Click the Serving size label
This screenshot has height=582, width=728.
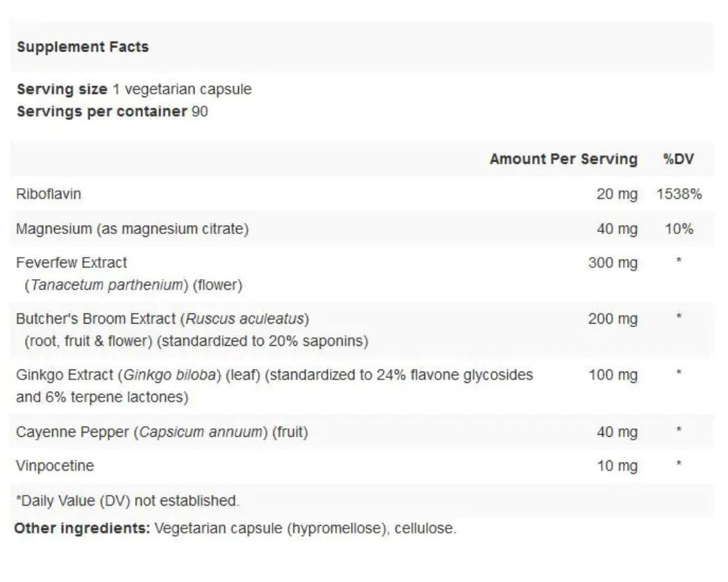point(62,90)
